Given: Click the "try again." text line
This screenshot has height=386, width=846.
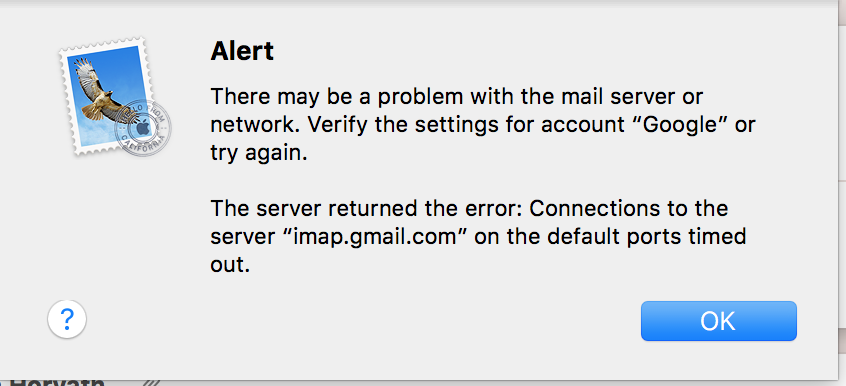Looking at the screenshot, I should (x=259, y=154).
